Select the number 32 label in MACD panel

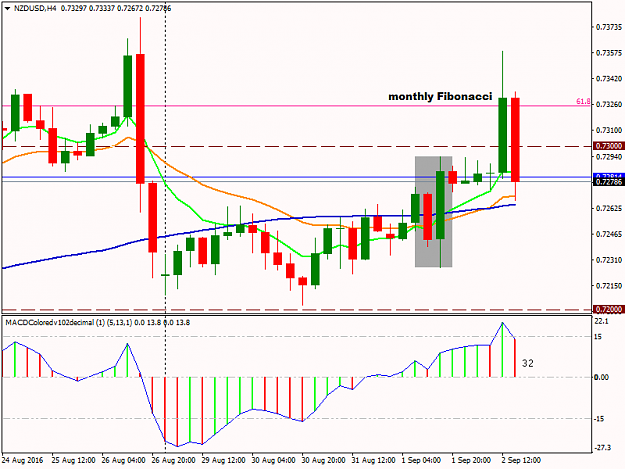pos(528,363)
